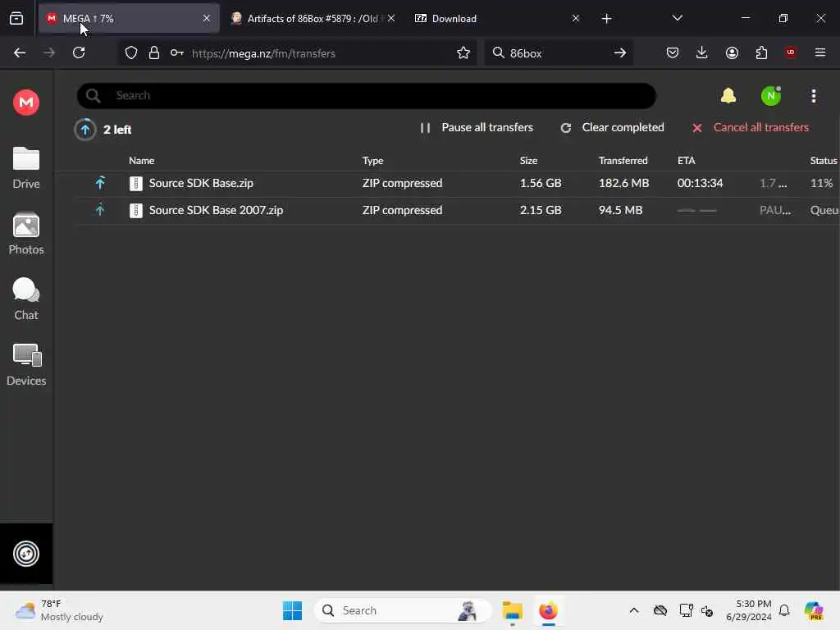Screen dimensions: 840x630
Task: Close the Artifacts of 86Box tab
Action: click(391, 18)
